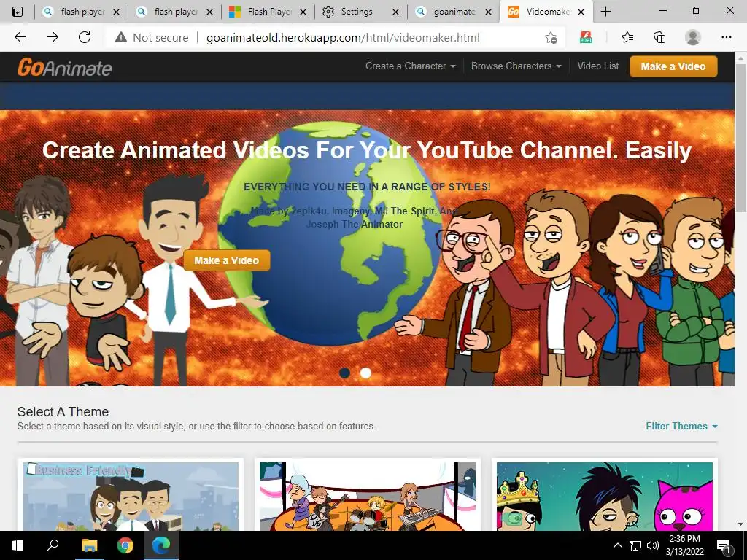This screenshot has width=747, height=560.
Task: Switch to the second flash player tab
Action: 174,12
